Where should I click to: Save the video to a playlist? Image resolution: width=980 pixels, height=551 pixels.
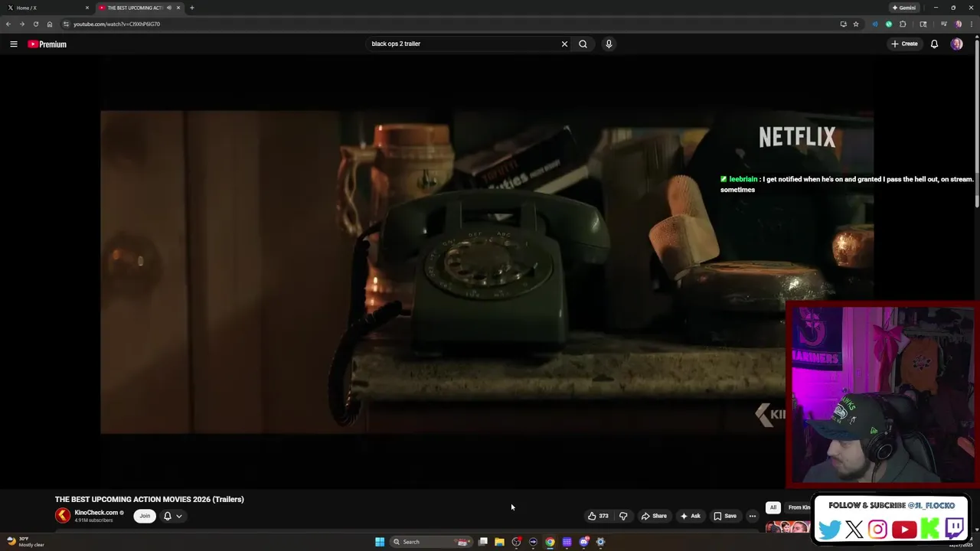[x=725, y=516]
